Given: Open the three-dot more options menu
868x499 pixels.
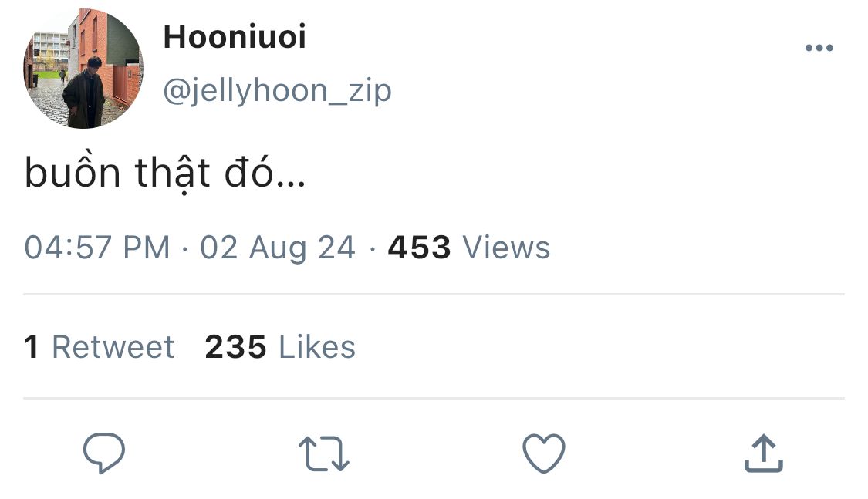Looking at the screenshot, I should 819,48.
